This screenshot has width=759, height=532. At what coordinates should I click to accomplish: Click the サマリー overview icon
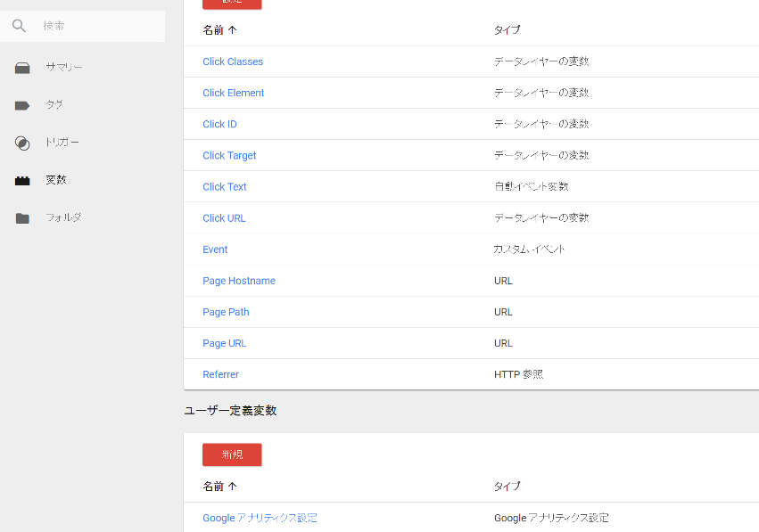[x=22, y=68]
